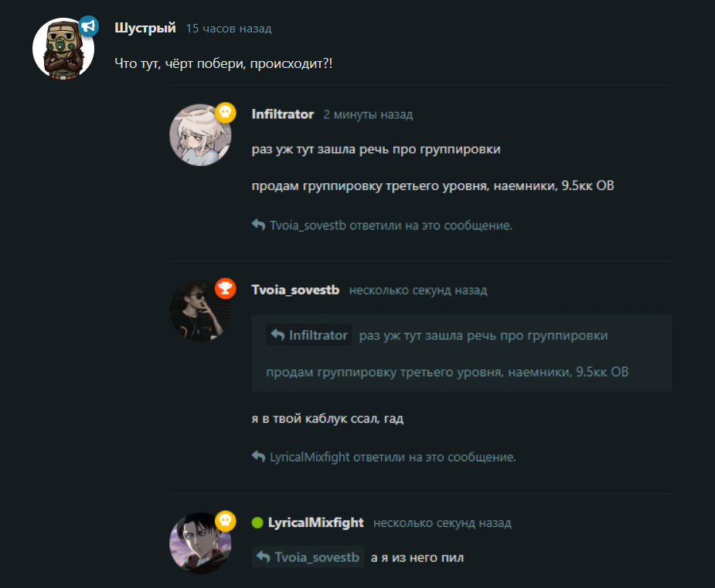715x588 pixels.
Task: Click 'LyricalMixfight ответили на это сообщение' link
Action: [393, 457]
